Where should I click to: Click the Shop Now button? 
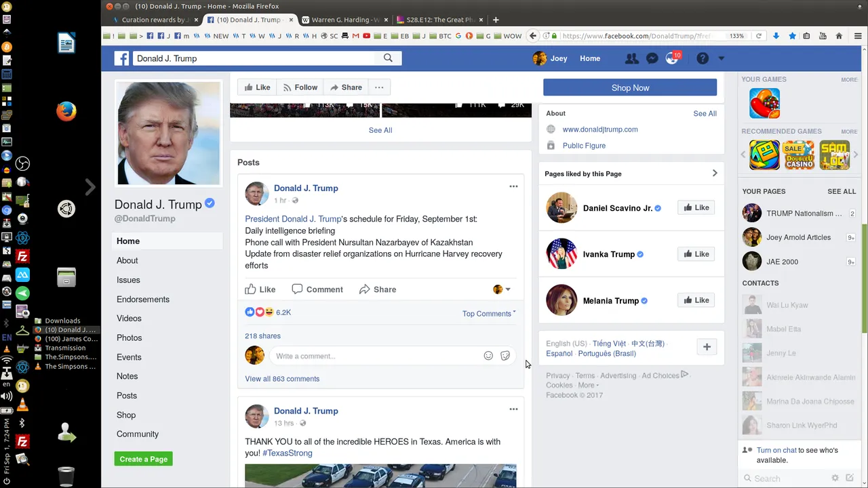coord(630,87)
